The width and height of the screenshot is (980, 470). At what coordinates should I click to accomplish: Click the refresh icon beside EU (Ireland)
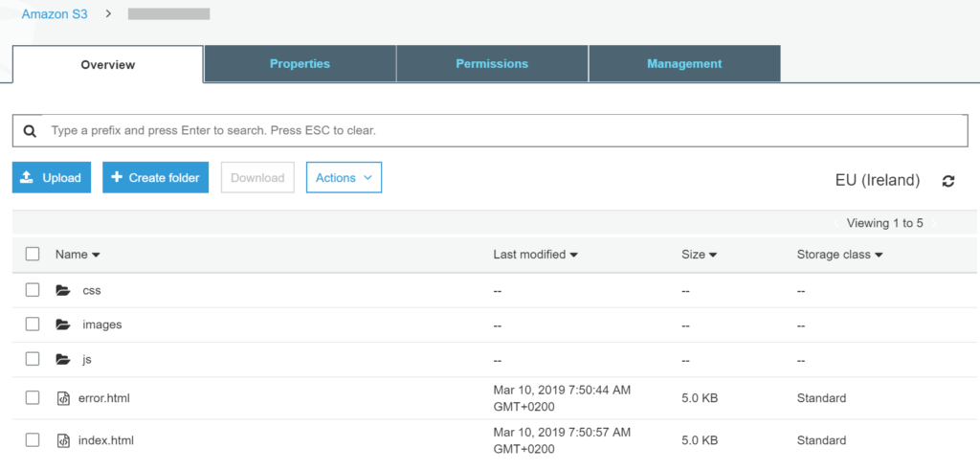(948, 181)
